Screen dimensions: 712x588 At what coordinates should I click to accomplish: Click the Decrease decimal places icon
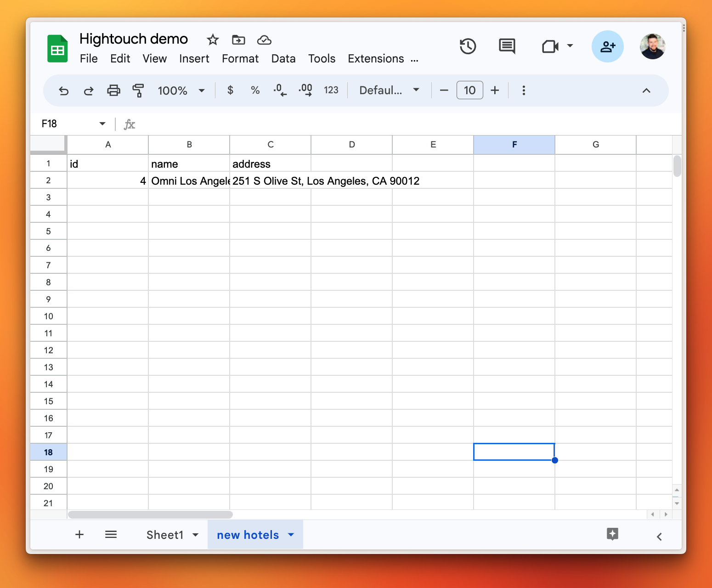[x=280, y=90]
